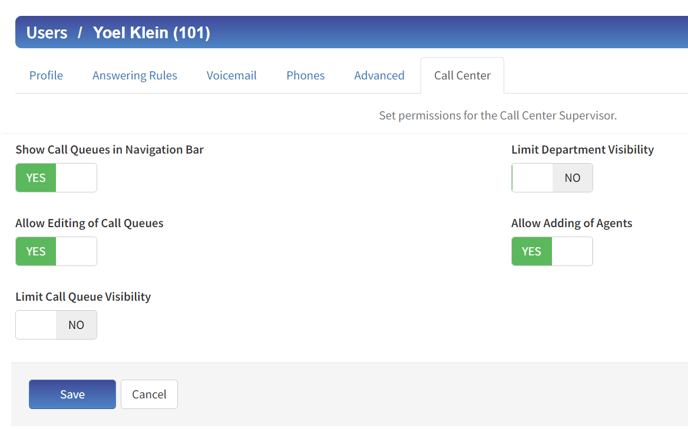Screen dimensions: 688x429
Task: Click the "Allow Editing of Call Queues" label text
Action: click(89, 223)
